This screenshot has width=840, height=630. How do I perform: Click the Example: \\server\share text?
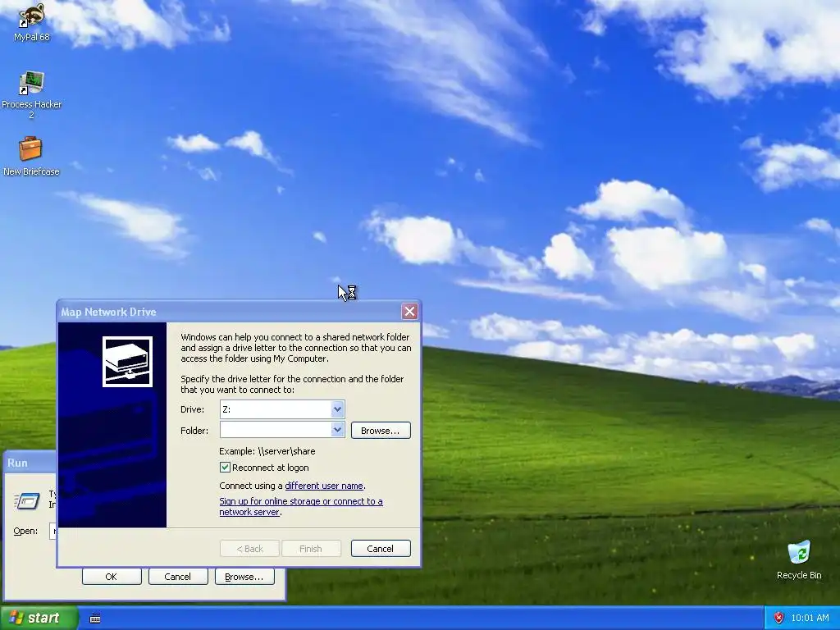pos(267,451)
